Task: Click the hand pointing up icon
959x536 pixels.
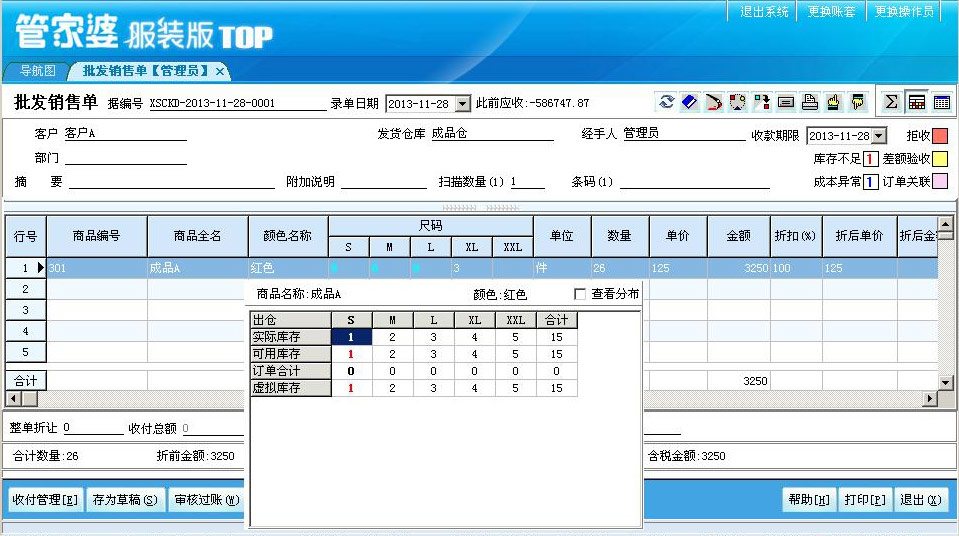Action: click(x=833, y=102)
